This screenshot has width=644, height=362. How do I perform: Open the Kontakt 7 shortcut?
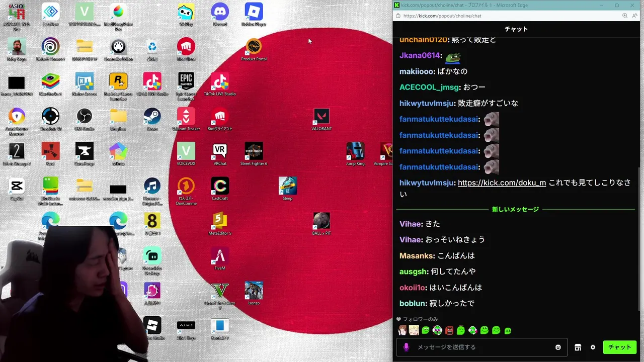(220, 328)
